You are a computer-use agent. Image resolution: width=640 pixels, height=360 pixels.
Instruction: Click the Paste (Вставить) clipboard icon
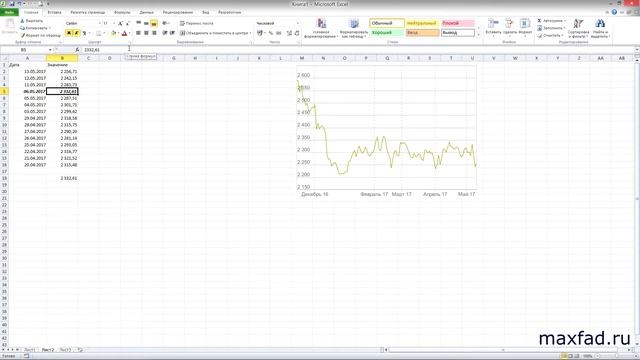coord(9,24)
